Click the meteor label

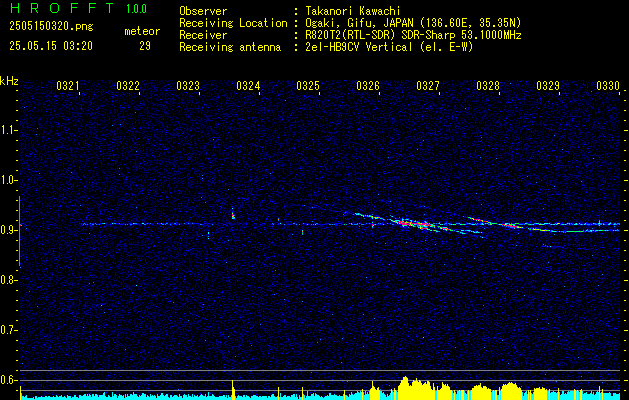(142, 31)
